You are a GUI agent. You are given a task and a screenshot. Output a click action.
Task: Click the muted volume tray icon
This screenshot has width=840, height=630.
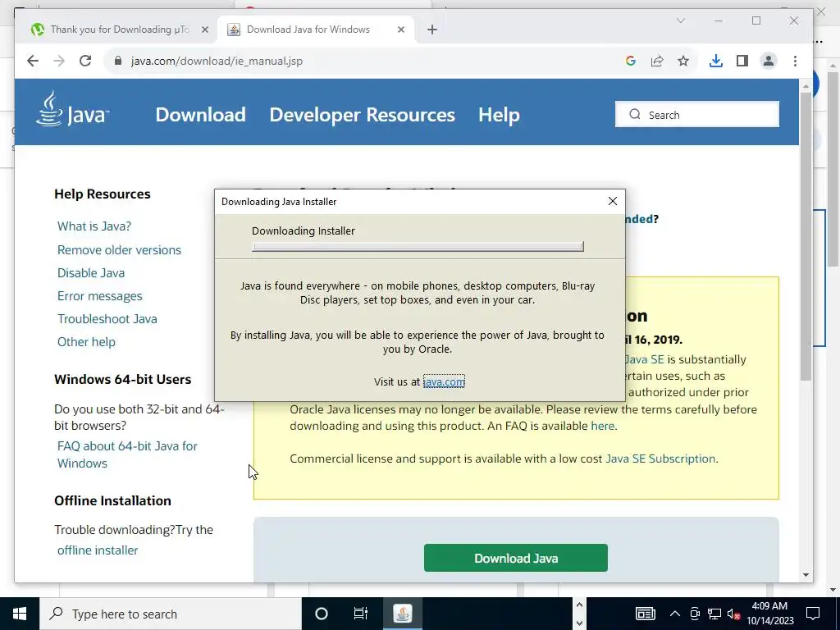point(733,614)
